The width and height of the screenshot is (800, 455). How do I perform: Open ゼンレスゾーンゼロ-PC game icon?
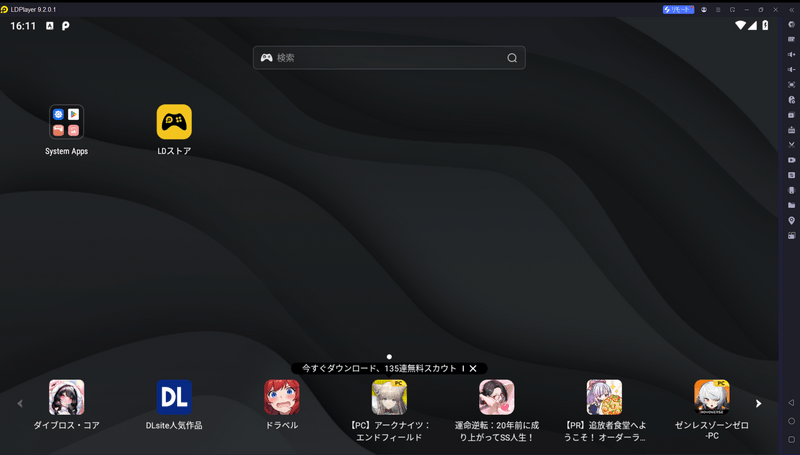click(x=712, y=397)
